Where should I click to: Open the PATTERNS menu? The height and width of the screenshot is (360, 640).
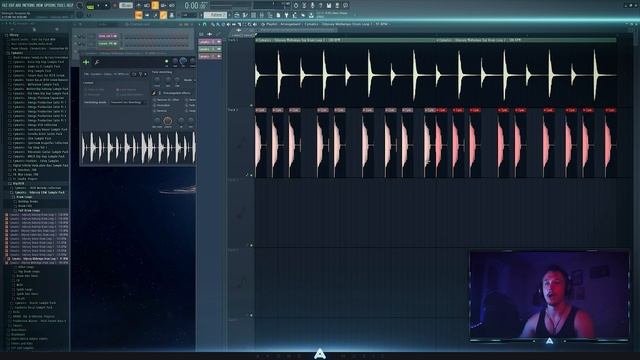pyautogui.click(x=30, y=5)
